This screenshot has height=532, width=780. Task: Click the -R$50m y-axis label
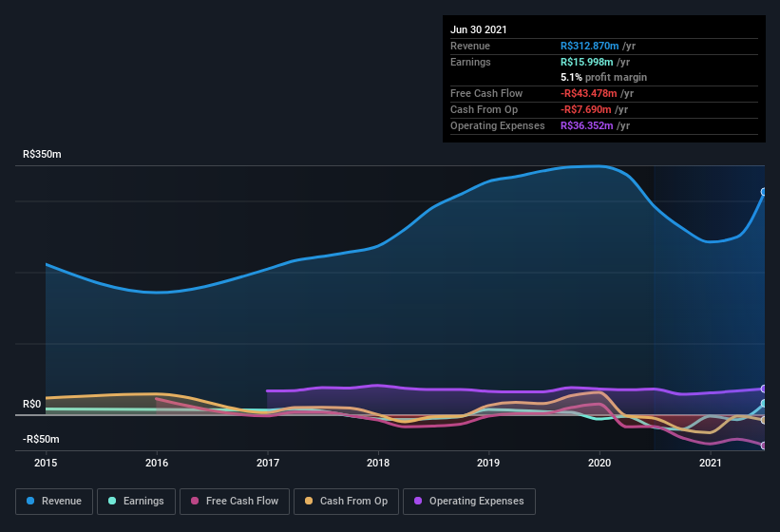41,439
